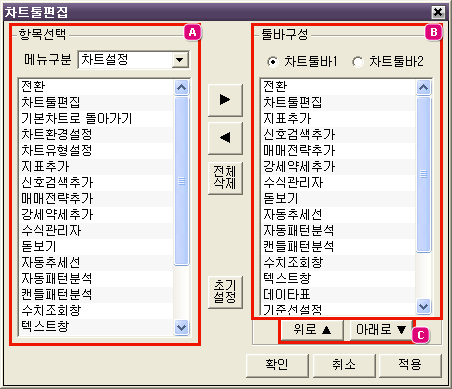Select 자동패턴분석 in the 항목선택 list
The width and height of the screenshot is (452, 389).
tap(97, 278)
